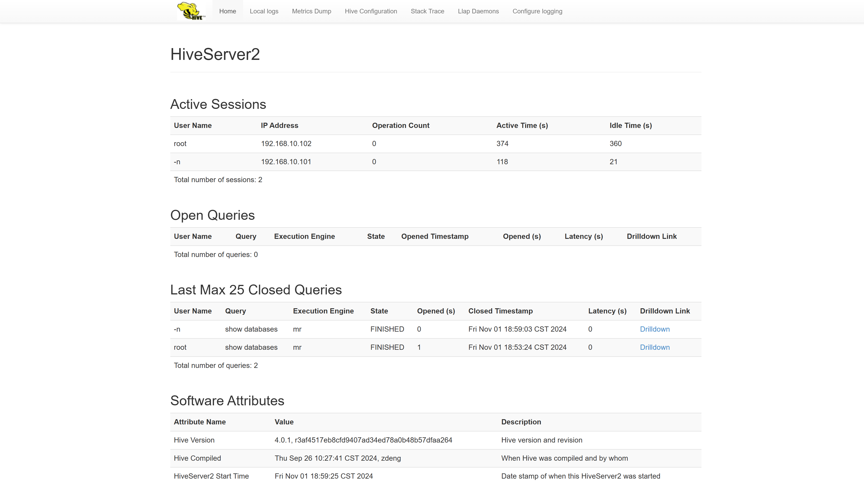Screen dimensions: 864x504
Task: Open Hive Configuration page
Action: click(x=371, y=11)
